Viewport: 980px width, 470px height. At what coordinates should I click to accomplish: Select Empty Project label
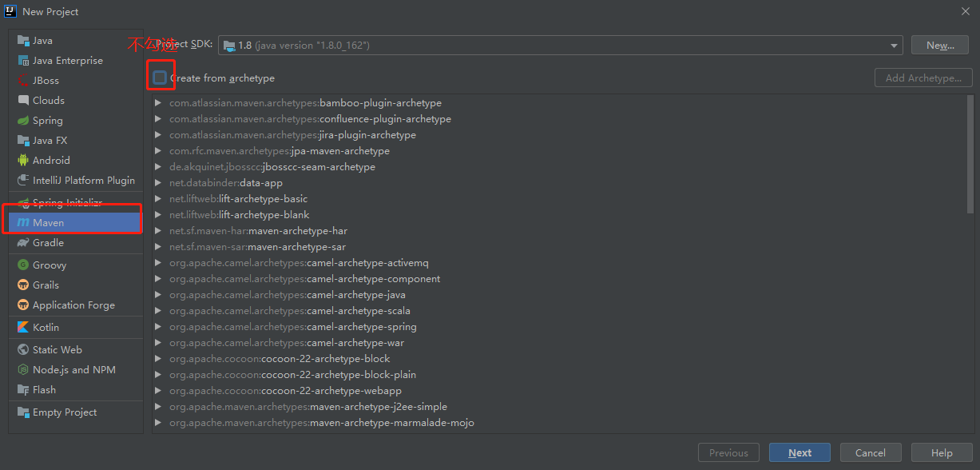[x=65, y=412]
